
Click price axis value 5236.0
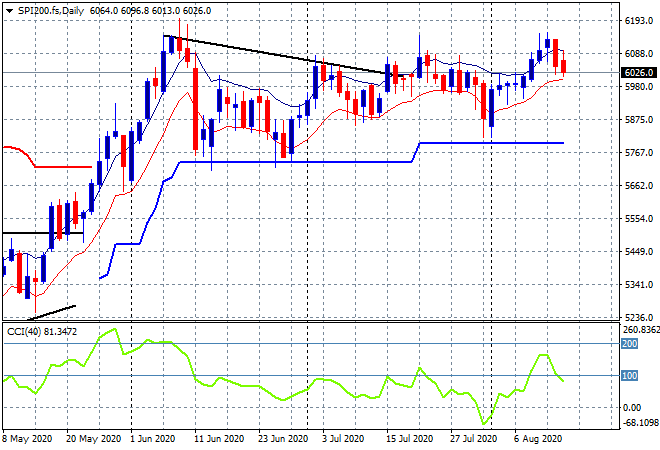click(639, 317)
